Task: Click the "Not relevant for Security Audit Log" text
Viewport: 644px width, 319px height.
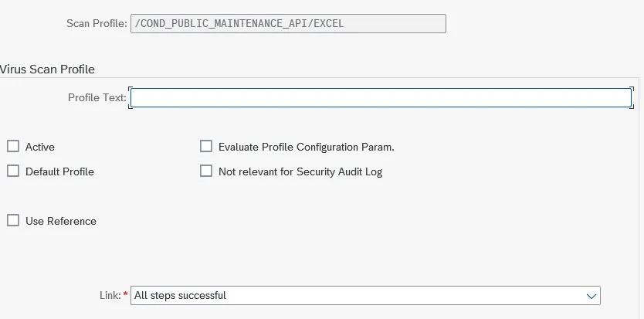Action: (x=300, y=171)
